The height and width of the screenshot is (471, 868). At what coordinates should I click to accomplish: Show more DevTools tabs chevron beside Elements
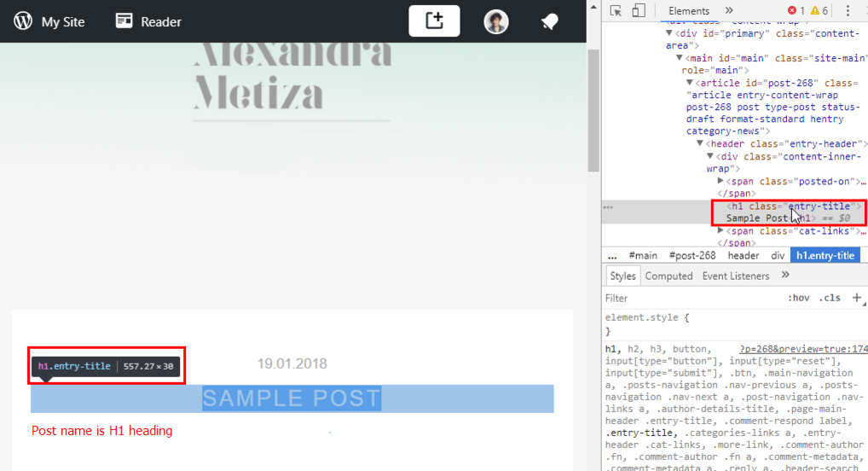(729, 10)
